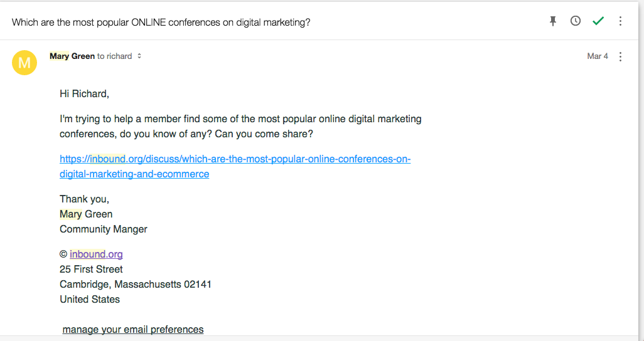Viewport: 644px width, 341px height.
Task: Click the 25 First Street line
Action: pos(91,269)
